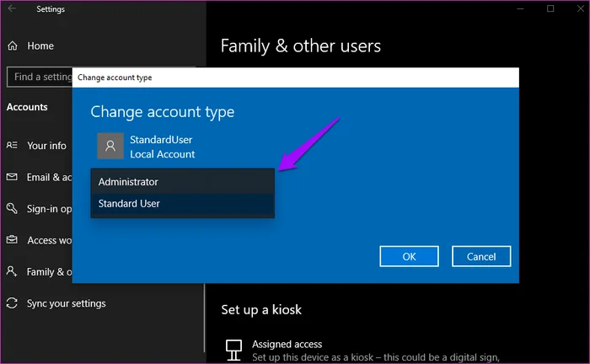
Task: Maximize the Settings window
Action: pyautogui.click(x=550, y=8)
